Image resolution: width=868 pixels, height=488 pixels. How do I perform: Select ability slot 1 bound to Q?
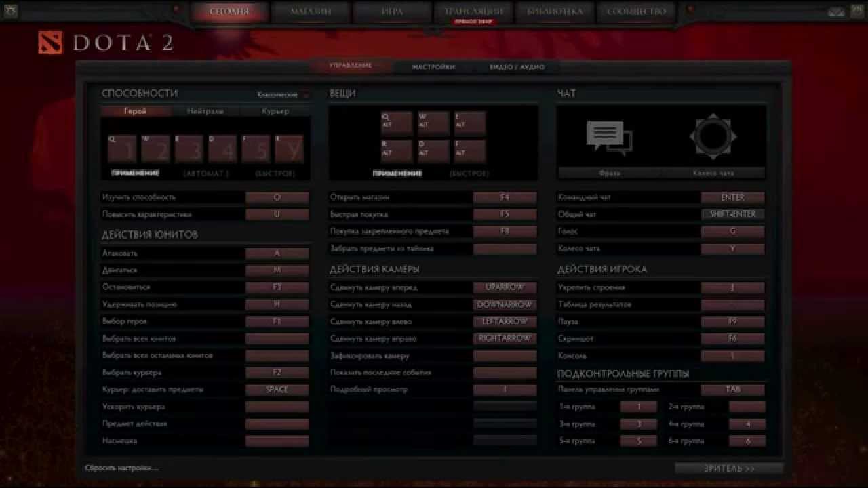(x=122, y=148)
